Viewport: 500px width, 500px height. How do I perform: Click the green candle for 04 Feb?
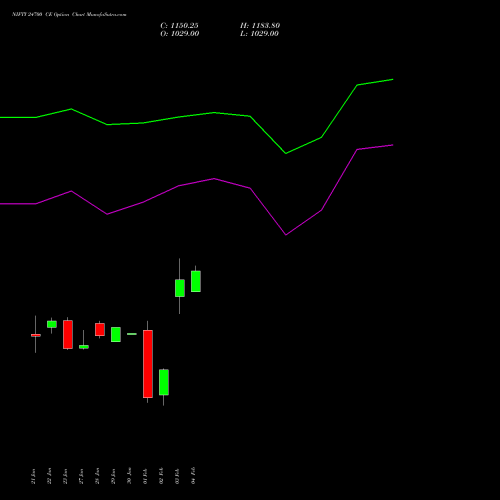tap(196, 281)
